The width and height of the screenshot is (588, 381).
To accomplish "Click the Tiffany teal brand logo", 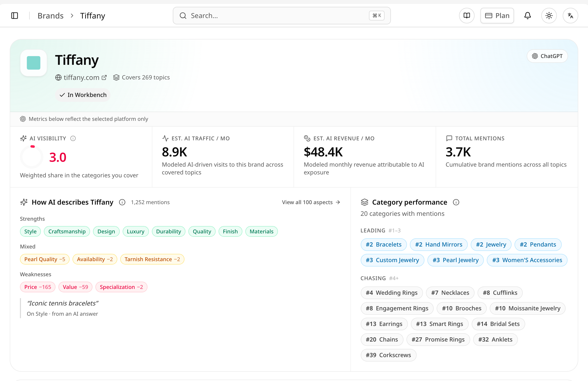I will 34,63.
